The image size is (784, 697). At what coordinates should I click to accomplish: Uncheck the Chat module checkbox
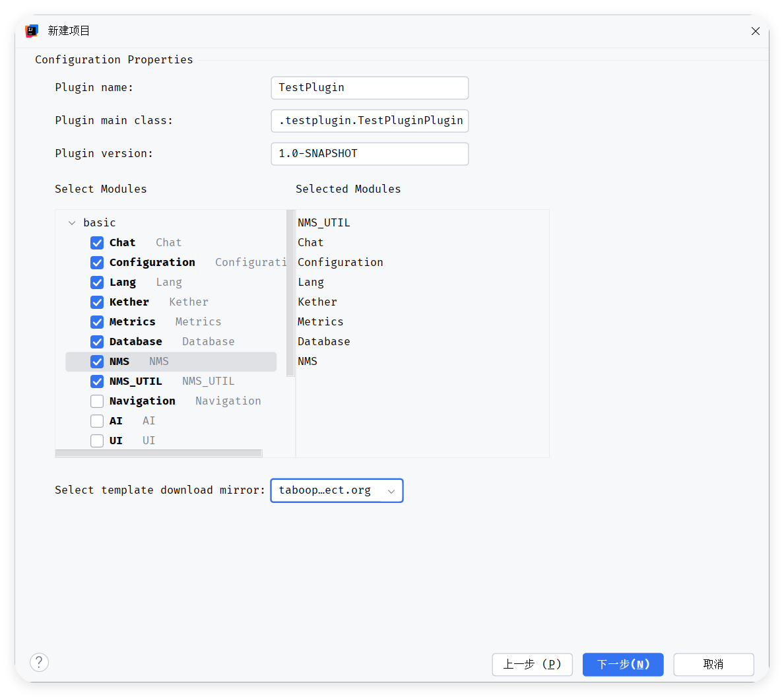pyautogui.click(x=97, y=243)
